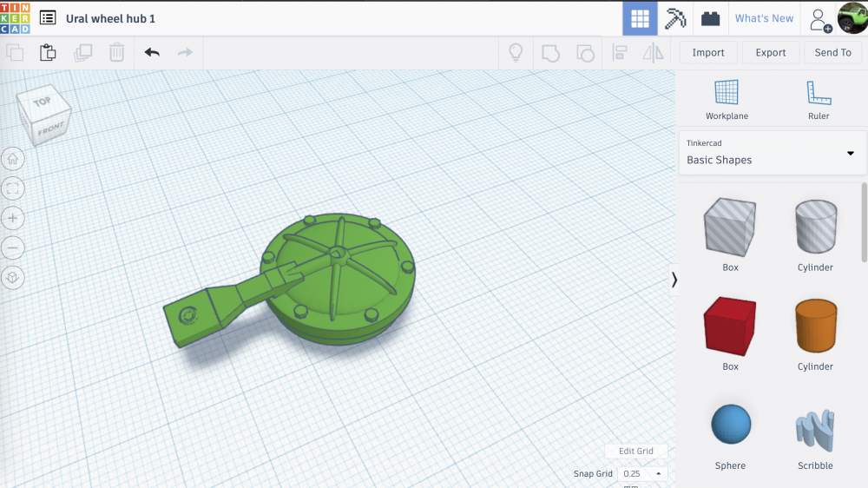Screen dimensions: 868x488
Task: Open the user profile avatar
Action: click(852, 17)
